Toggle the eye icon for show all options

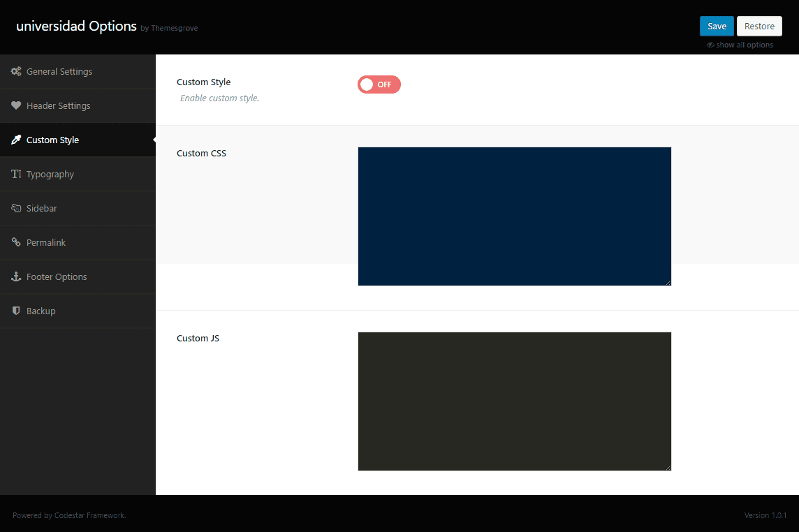(710, 45)
